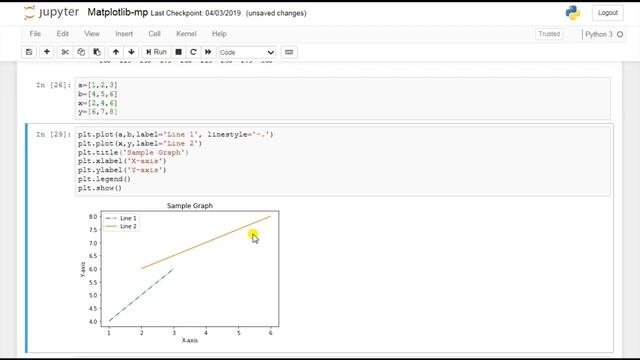The height and width of the screenshot is (360, 640).
Task: Click the 'plt.title('Sample Graph')' line
Action: (x=133, y=152)
